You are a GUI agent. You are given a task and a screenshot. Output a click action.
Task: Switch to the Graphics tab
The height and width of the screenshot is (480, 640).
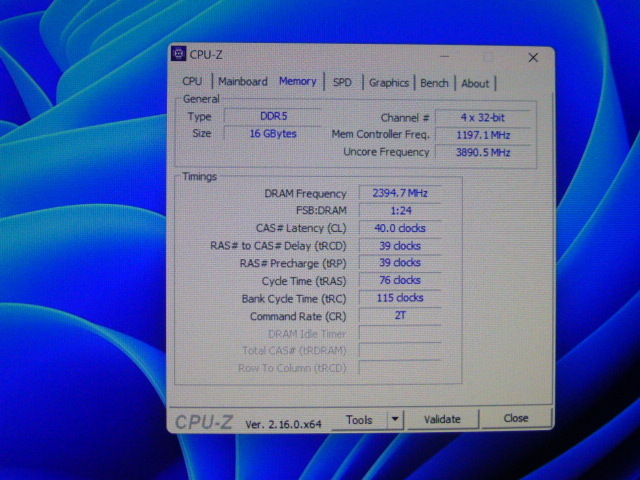pyautogui.click(x=389, y=83)
